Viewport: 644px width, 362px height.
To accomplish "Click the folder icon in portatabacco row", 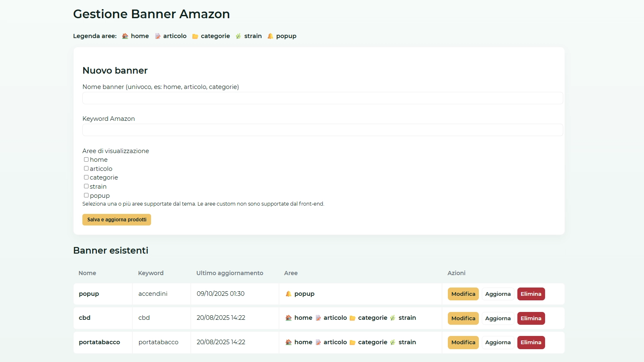I will click(353, 343).
